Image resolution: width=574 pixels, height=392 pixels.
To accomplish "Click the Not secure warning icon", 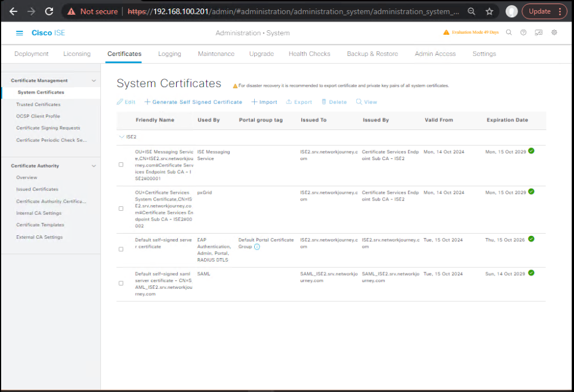I will [71, 12].
